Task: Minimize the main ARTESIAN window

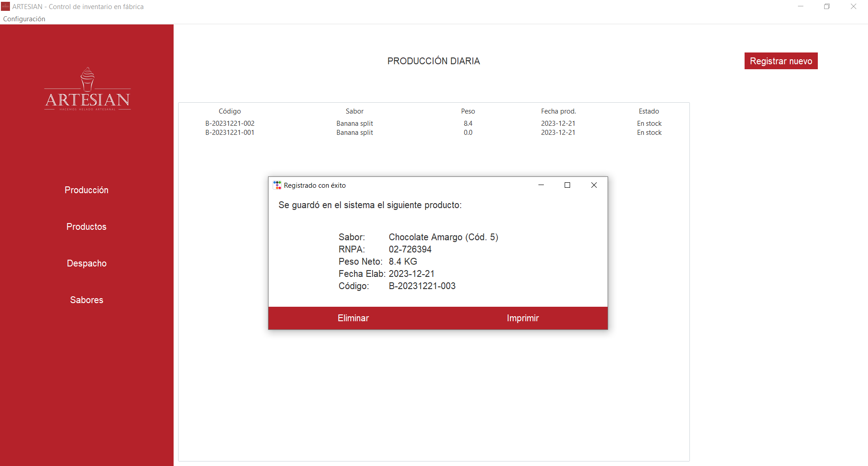Action: tap(800, 6)
